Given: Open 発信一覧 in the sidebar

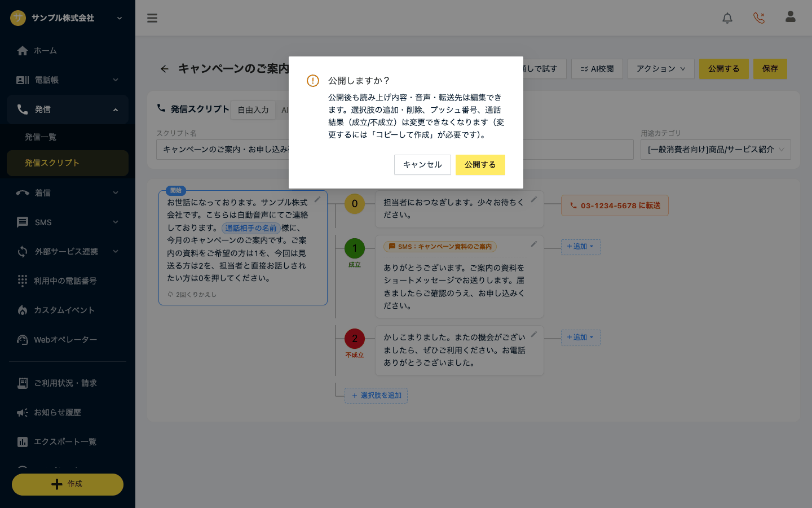Looking at the screenshot, I should pyautogui.click(x=68, y=137).
